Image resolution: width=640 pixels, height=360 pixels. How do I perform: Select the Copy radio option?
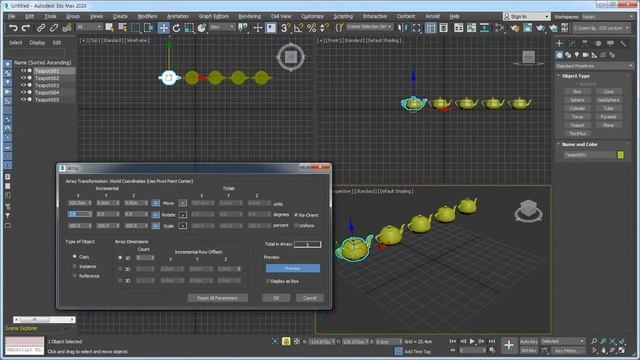point(75,256)
